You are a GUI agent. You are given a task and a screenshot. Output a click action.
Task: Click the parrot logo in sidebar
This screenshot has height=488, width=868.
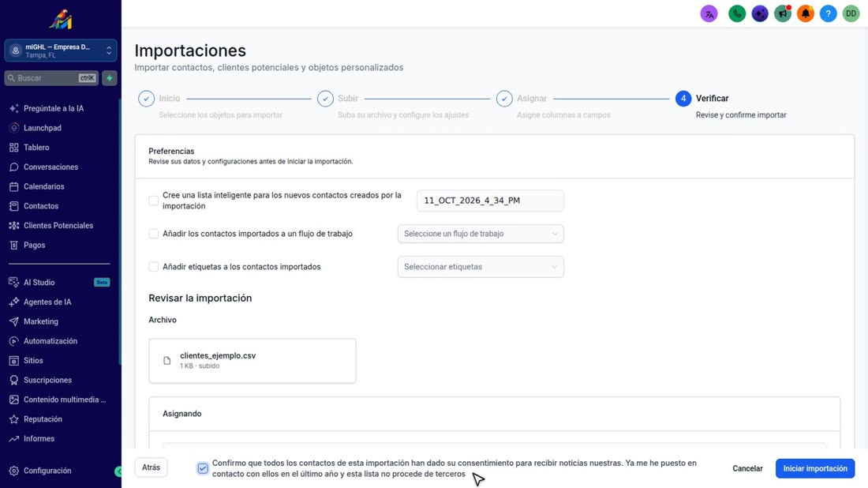coord(60,20)
